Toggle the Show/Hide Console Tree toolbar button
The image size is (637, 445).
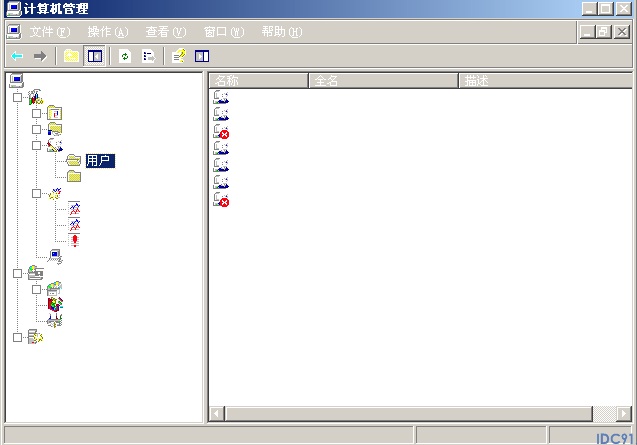click(x=95, y=56)
